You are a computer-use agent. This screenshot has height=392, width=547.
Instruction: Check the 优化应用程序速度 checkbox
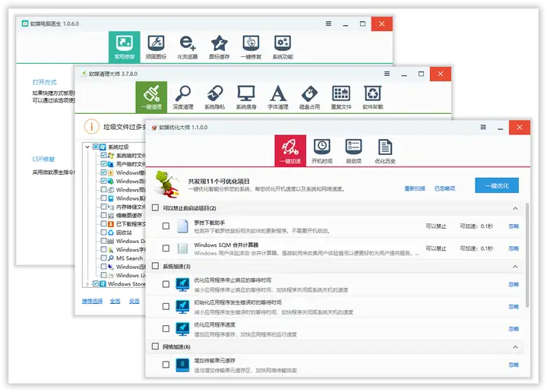click(x=166, y=329)
